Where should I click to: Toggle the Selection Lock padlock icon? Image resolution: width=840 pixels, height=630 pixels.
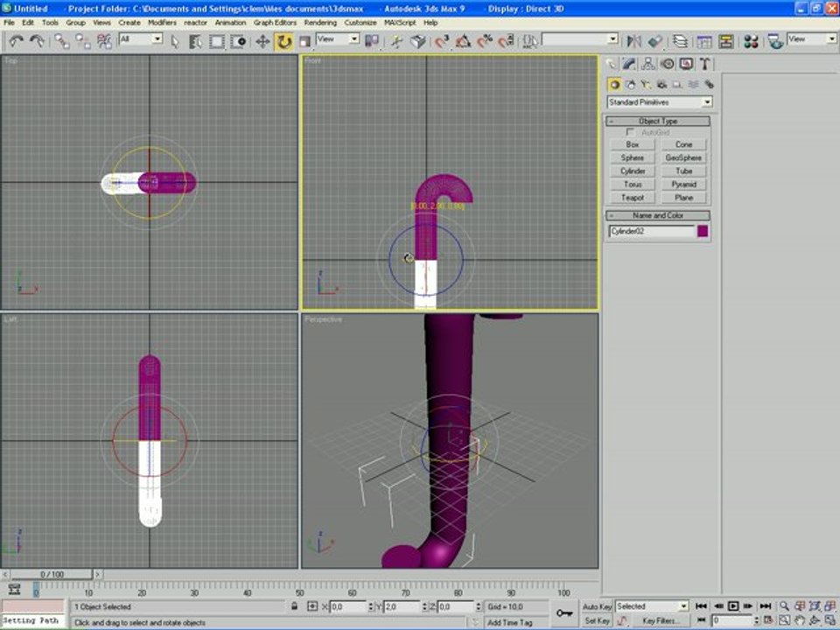click(294, 606)
